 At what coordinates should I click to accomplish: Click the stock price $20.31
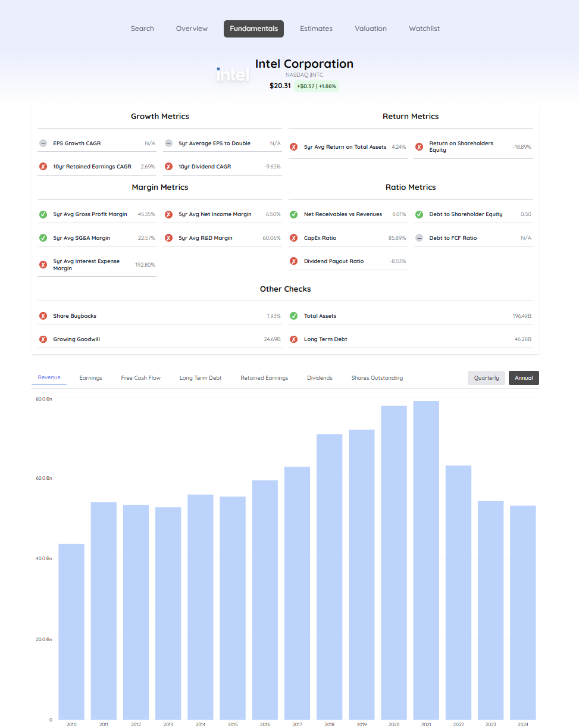click(280, 86)
